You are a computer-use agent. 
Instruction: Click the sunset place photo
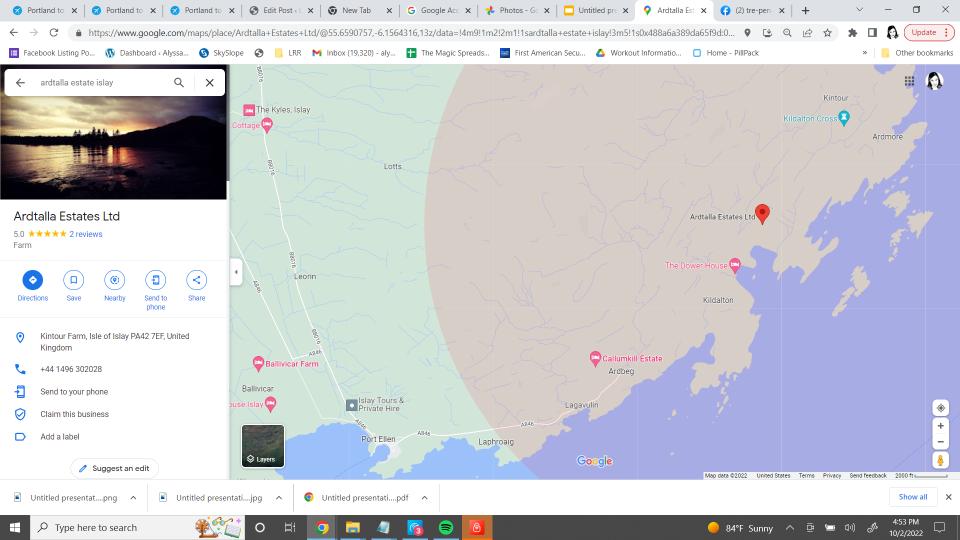point(113,148)
